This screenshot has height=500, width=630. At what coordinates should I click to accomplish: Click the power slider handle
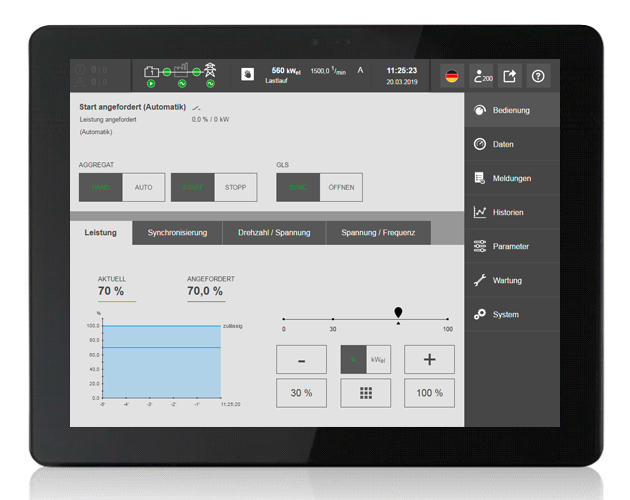point(398,312)
